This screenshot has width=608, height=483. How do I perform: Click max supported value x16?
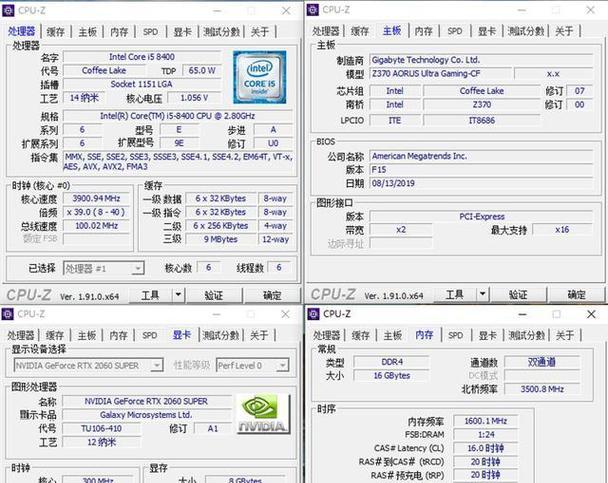point(562,230)
